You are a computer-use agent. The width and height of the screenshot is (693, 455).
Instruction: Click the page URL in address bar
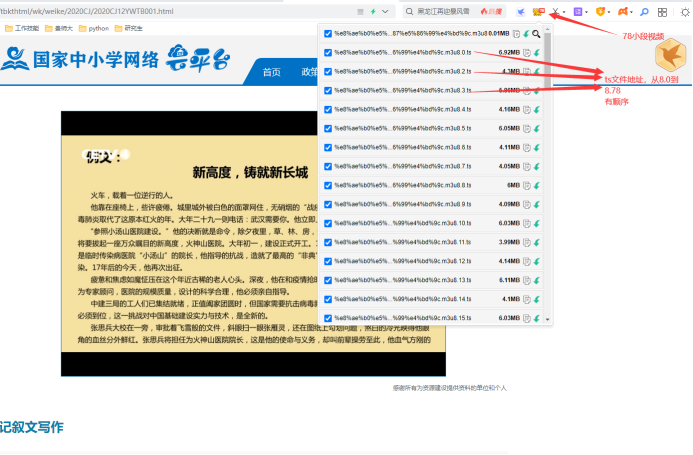click(87, 11)
